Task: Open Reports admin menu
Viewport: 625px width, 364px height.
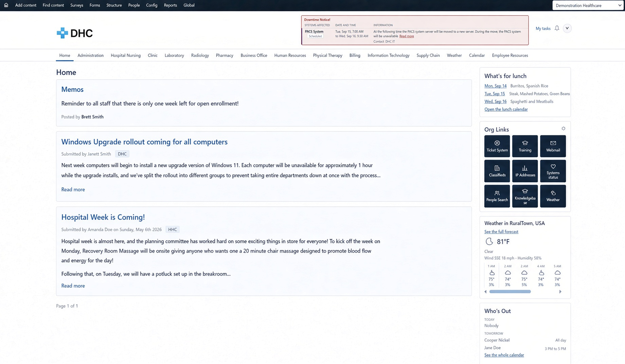Action: 170,5
